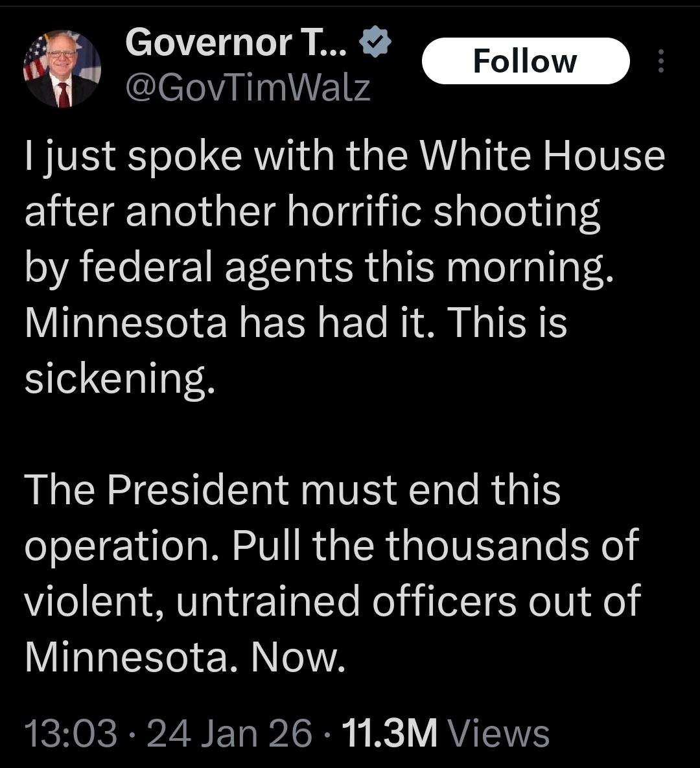Click the 13:03 post timestamp
Screen dimensions: 700x768
71,734
